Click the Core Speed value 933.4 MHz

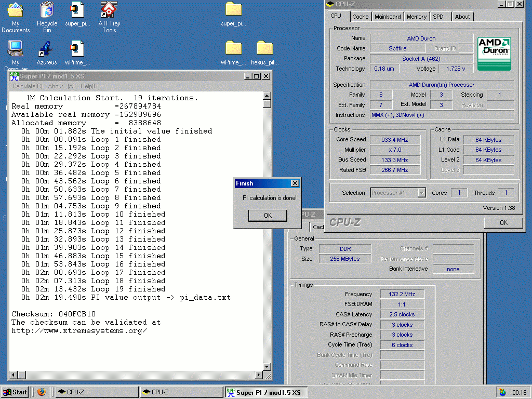pos(395,140)
